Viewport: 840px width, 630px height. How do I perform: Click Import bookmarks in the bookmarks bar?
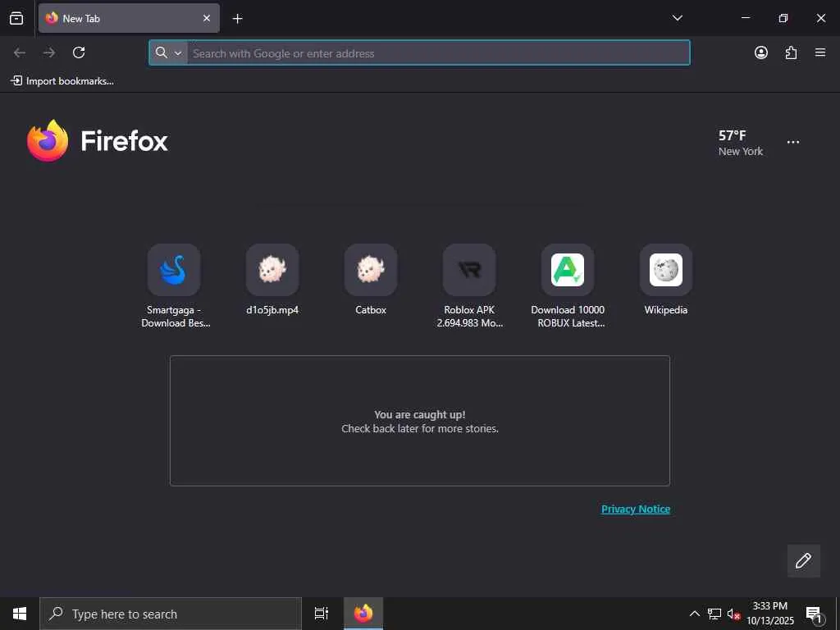point(62,81)
